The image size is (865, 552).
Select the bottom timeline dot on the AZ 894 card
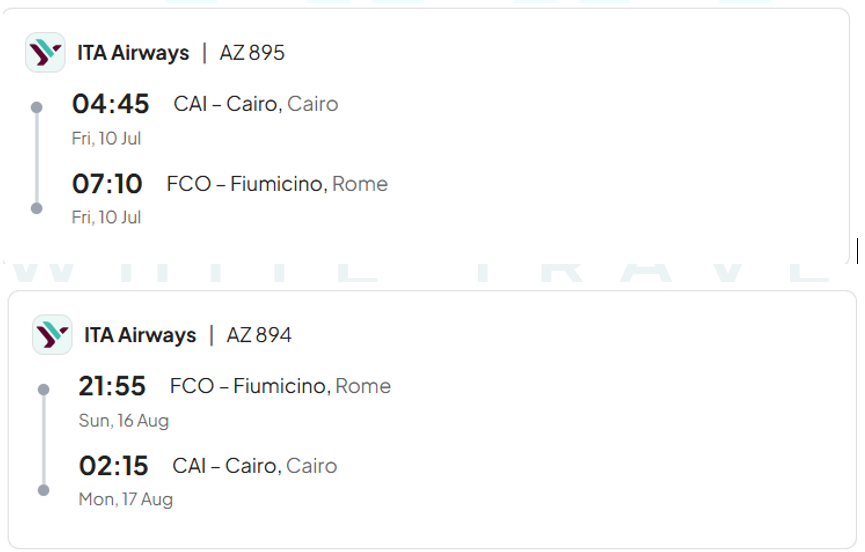(43, 490)
